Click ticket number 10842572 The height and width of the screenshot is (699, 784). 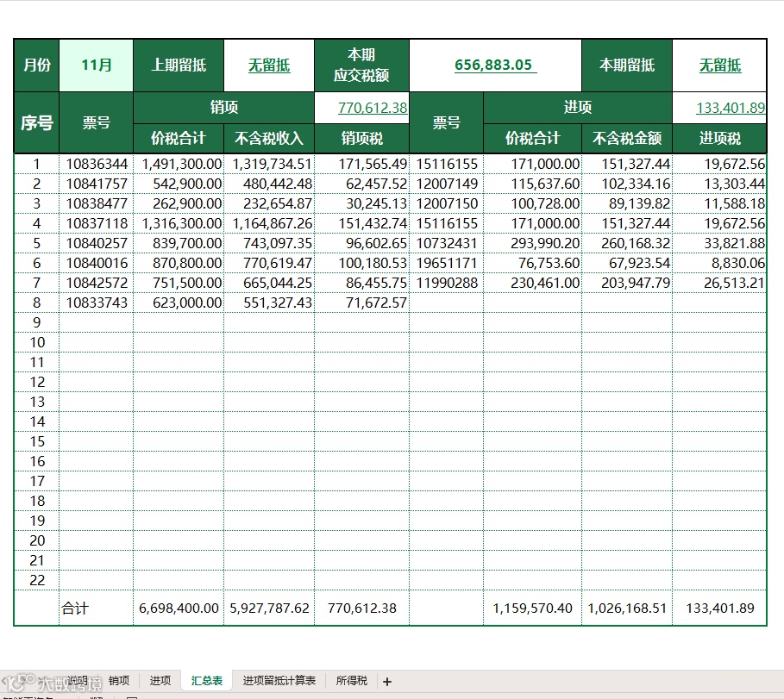[x=97, y=283]
